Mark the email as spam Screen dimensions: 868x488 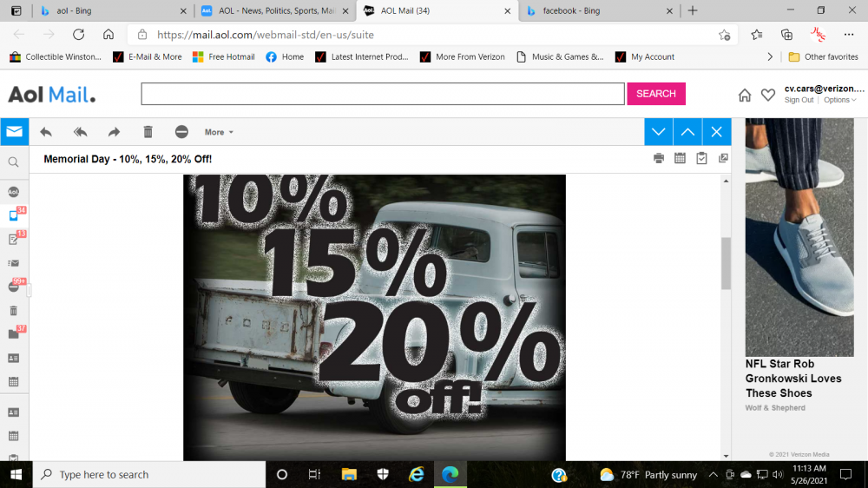pyautogui.click(x=181, y=132)
